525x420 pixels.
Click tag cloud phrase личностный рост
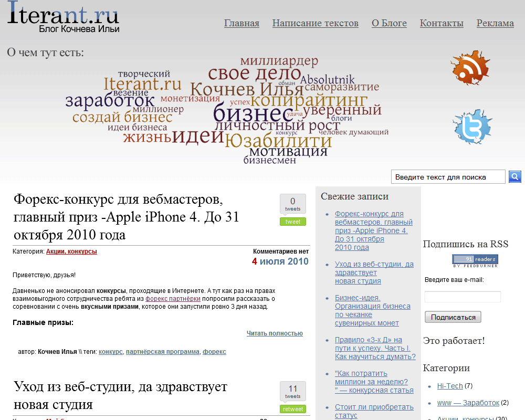point(277,125)
